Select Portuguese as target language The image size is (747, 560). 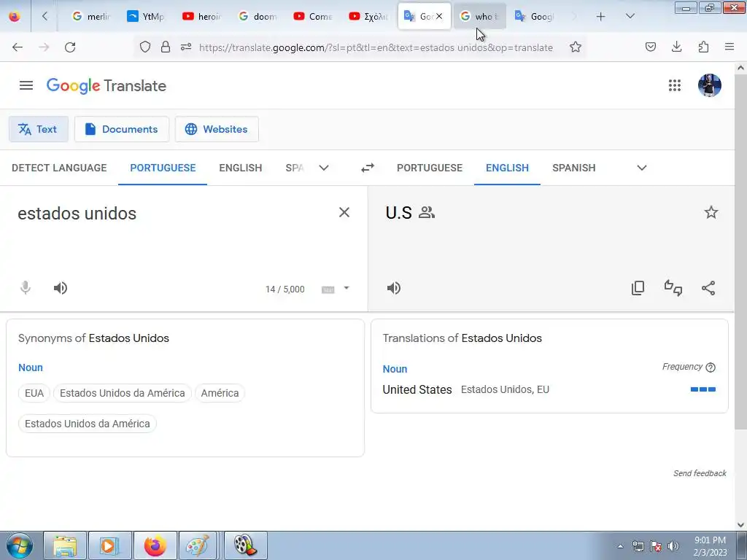(430, 168)
